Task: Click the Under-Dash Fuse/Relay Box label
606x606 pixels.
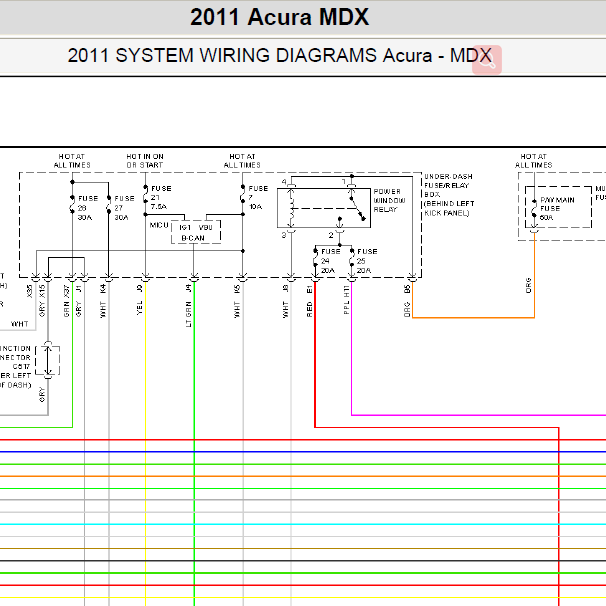Action: click(448, 194)
